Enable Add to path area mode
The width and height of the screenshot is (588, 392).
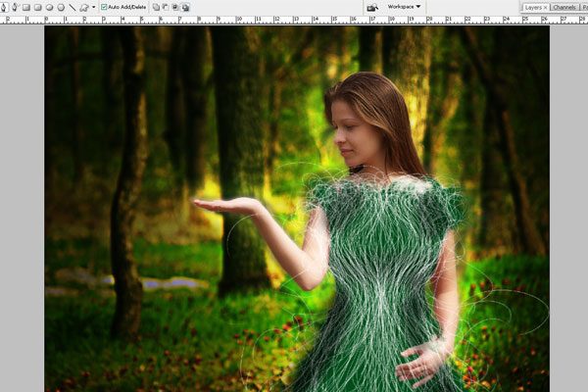coord(156,7)
